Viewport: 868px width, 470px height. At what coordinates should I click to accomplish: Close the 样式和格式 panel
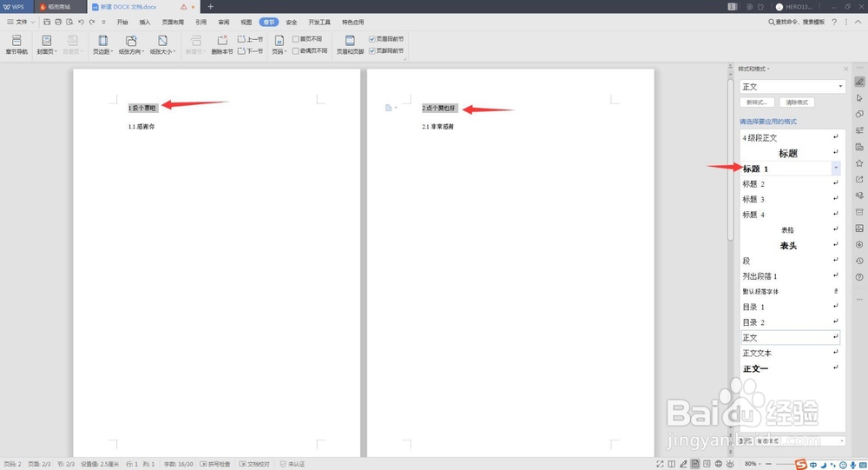(845, 69)
